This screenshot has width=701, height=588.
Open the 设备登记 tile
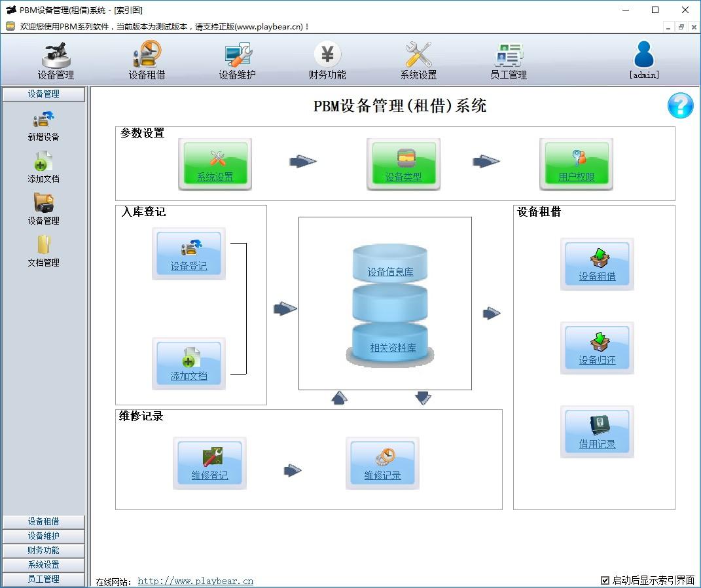click(189, 253)
